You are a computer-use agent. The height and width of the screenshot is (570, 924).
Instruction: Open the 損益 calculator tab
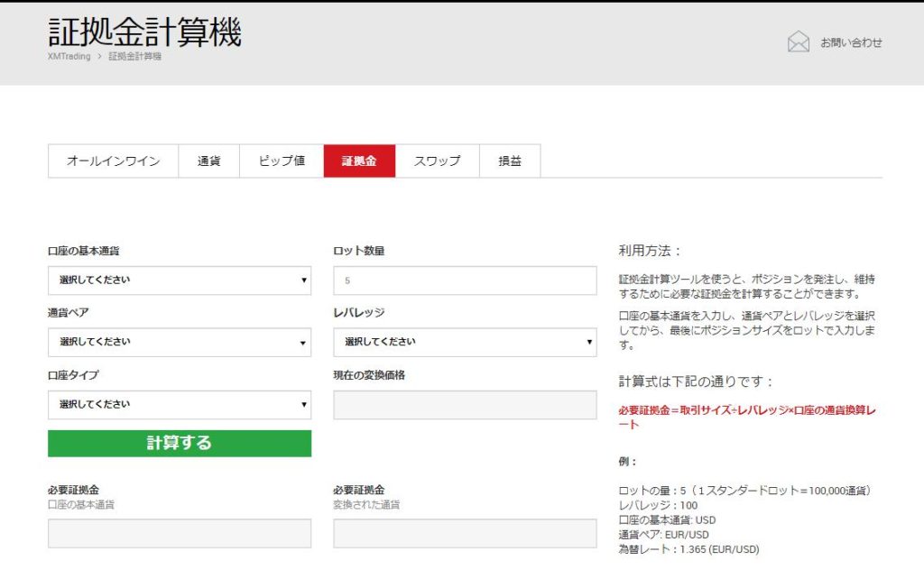coord(510,161)
